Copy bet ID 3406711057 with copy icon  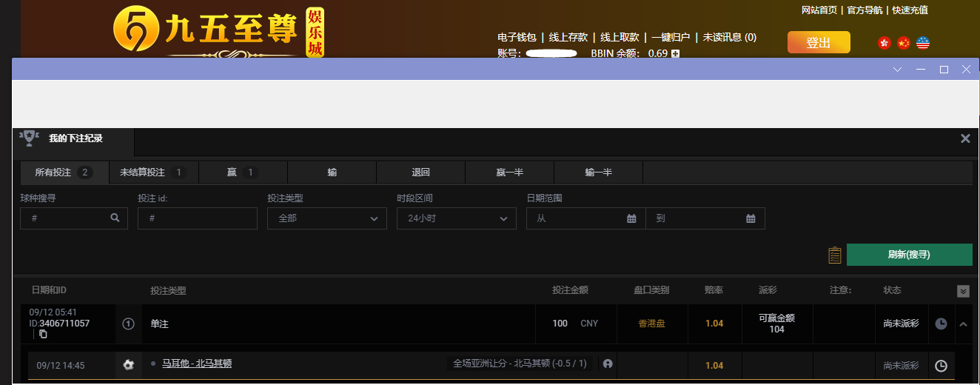click(43, 335)
